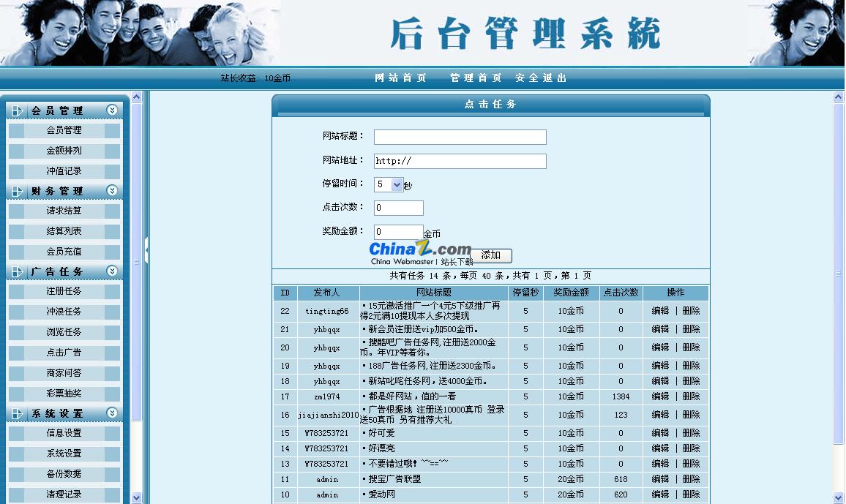The width and height of the screenshot is (846, 504).
Task: Collapse the 会员管理 section via circular arrow
Action: point(111,109)
